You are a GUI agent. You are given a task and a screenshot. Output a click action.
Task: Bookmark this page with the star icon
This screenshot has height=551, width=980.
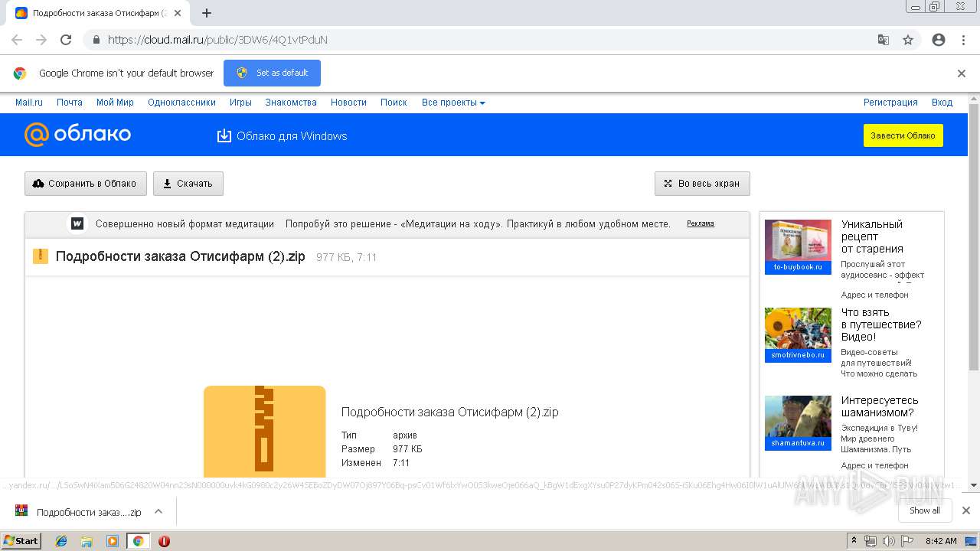pos(908,40)
